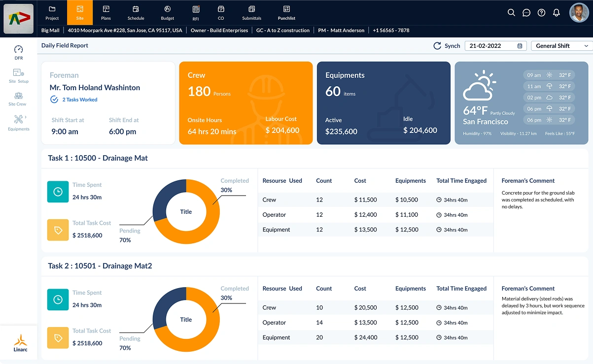Open the RFI module icon

196,12
